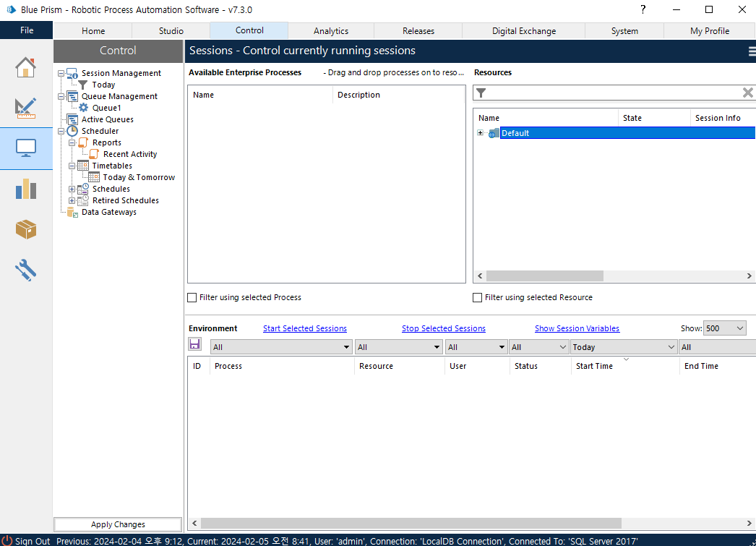Collapse the Reports tree node
The height and width of the screenshot is (546, 756).
72,142
